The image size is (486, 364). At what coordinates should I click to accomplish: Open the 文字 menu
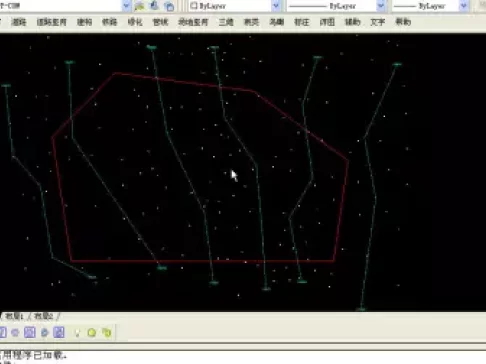point(378,22)
